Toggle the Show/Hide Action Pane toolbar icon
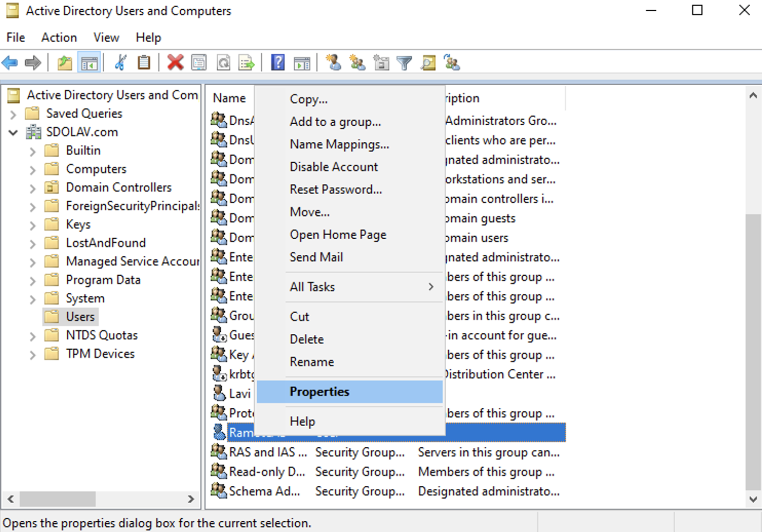762x532 pixels. tap(302, 63)
